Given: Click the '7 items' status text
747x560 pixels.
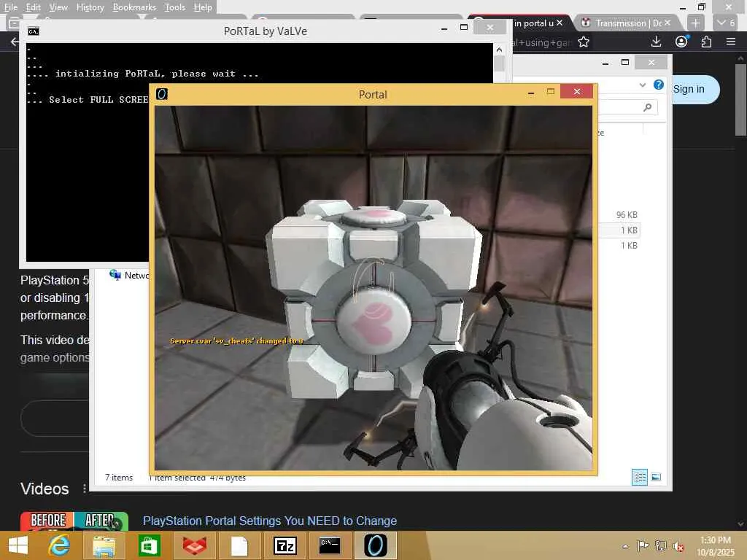Looking at the screenshot, I should (119, 477).
